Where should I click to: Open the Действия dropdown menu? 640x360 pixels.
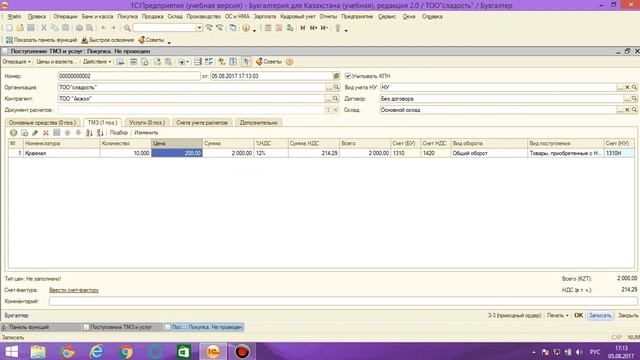point(97,62)
